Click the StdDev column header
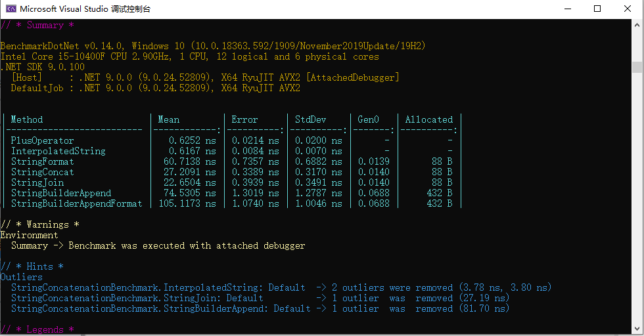Screen dimensions: 644x336 tap(310, 119)
